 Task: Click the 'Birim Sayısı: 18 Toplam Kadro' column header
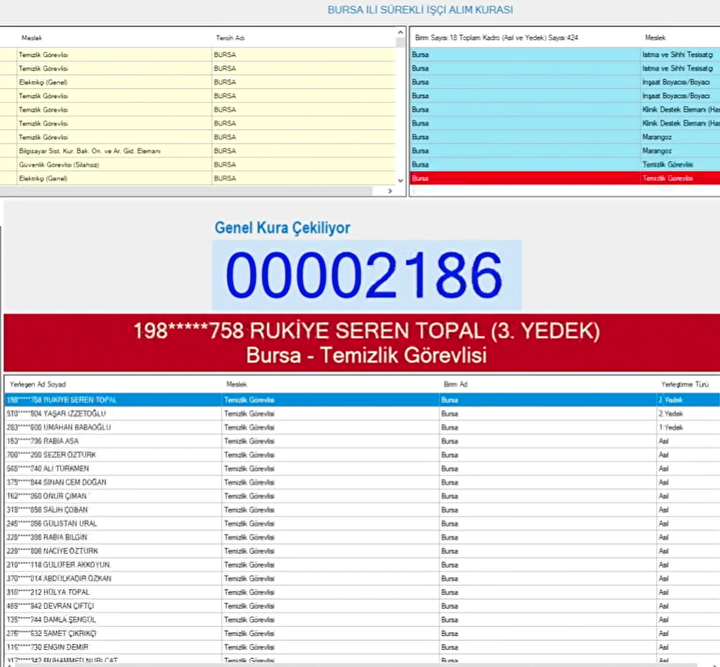(x=496, y=38)
